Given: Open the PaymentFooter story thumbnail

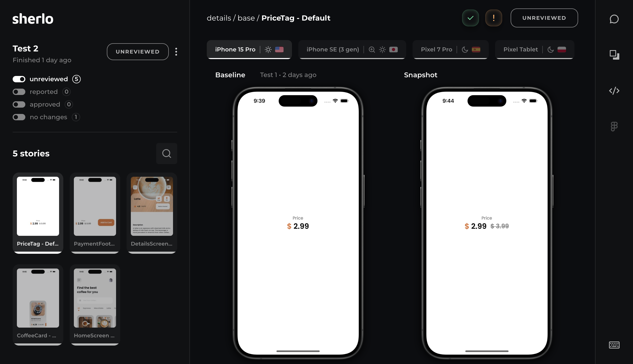Looking at the screenshot, I should tap(95, 213).
